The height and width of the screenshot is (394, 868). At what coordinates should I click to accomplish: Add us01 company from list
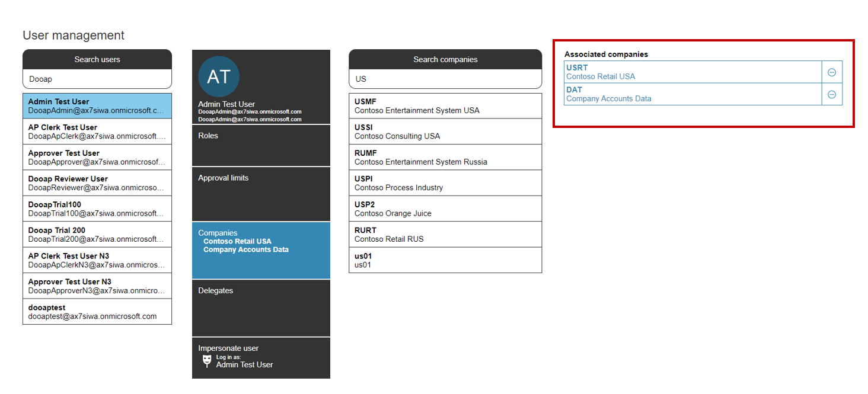445,260
